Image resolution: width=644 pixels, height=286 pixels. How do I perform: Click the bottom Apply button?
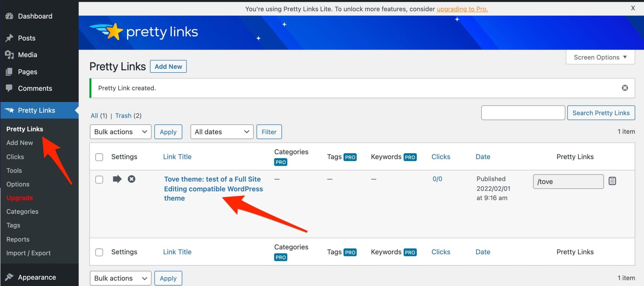click(168, 278)
